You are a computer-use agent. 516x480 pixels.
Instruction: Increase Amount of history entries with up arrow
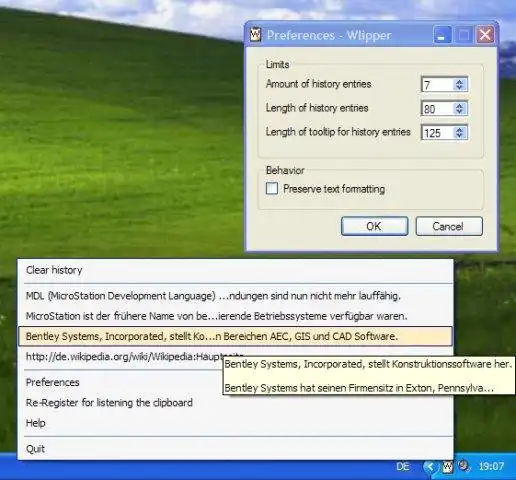point(460,81)
